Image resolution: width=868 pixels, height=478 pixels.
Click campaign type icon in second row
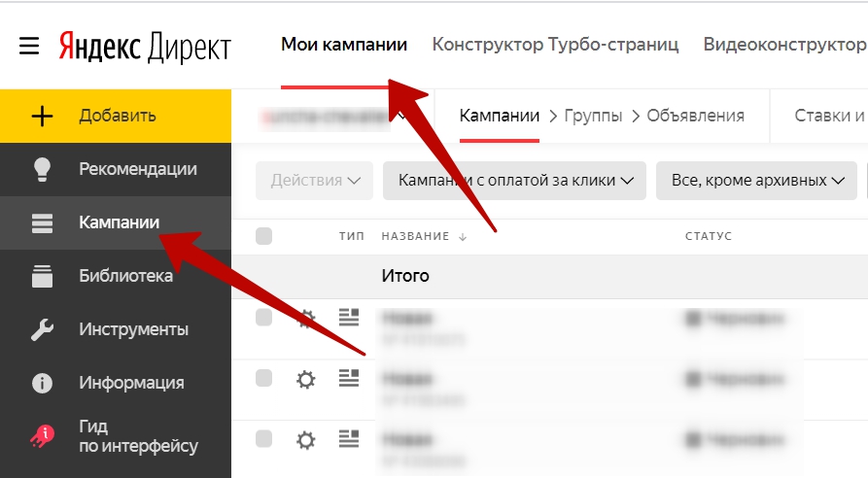click(x=349, y=378)
